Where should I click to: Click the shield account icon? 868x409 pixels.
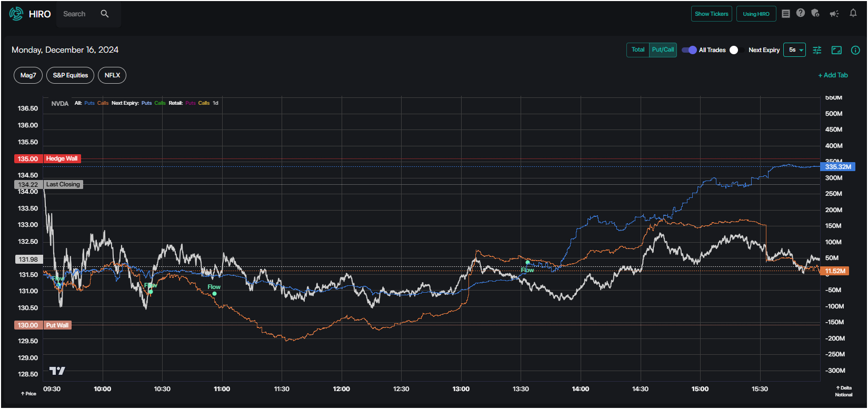815,13
